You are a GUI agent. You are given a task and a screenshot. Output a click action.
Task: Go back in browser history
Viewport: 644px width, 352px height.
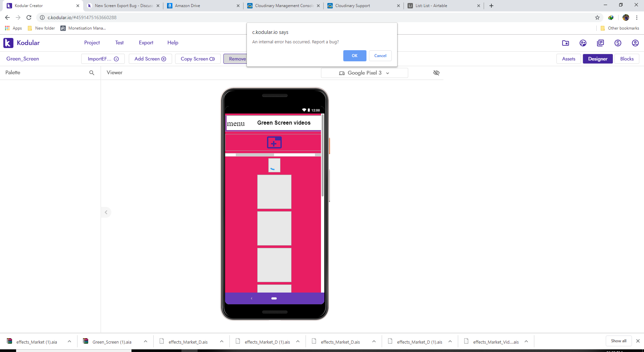click(7, 17)
